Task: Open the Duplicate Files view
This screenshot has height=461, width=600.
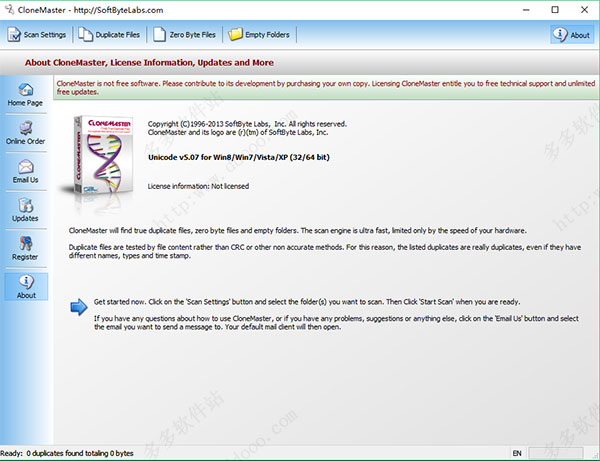Action: [109, 35]
